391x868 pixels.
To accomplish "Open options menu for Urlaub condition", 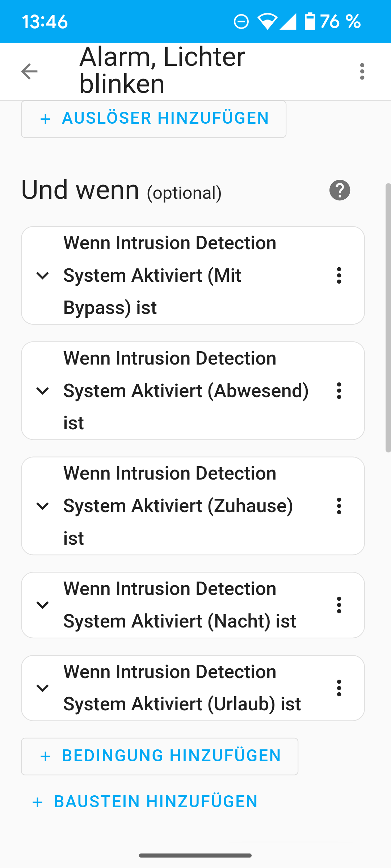I will (x=339, y=688).
